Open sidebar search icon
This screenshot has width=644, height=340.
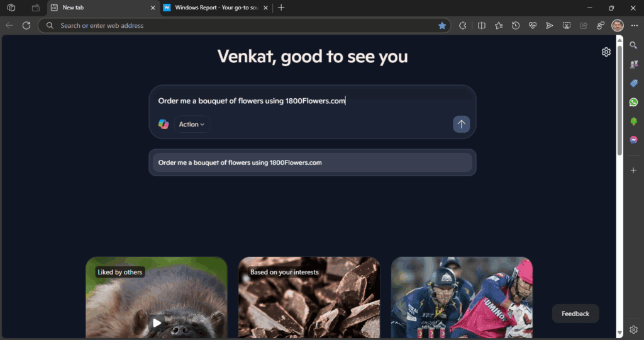point(633,45)
